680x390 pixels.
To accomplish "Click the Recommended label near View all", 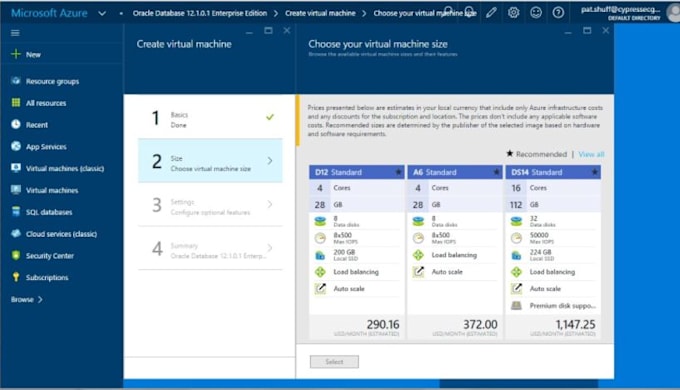I will pyautogui.click(x=541, y=154).
